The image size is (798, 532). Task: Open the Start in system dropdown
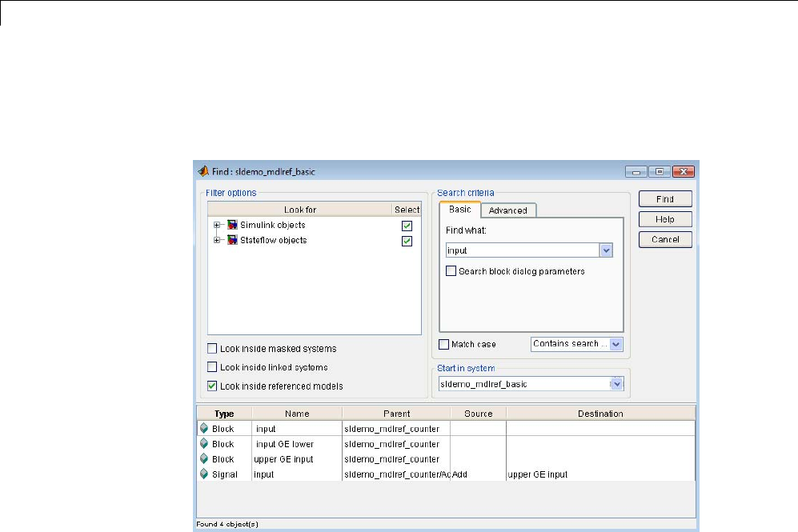click(616, 384)
